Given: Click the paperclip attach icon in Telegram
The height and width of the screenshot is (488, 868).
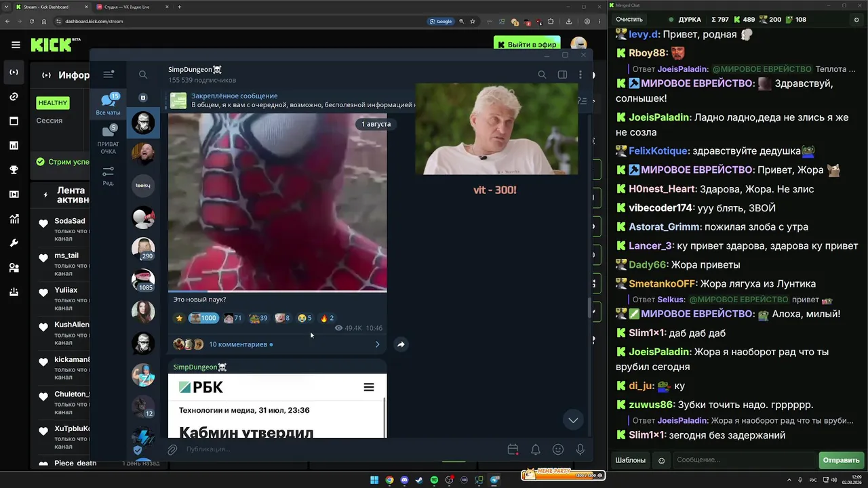Looking at the screenshot, I should 172,449.
